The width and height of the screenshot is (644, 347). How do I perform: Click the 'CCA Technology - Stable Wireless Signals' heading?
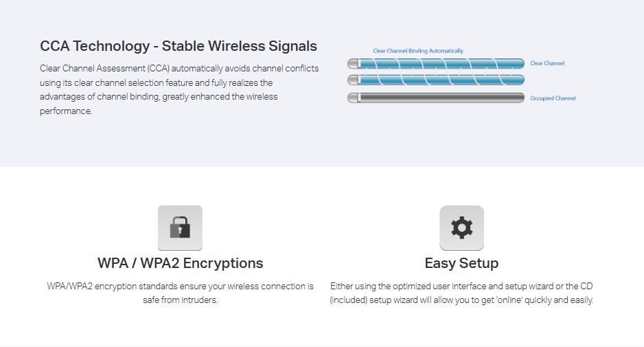coord(179,47)
